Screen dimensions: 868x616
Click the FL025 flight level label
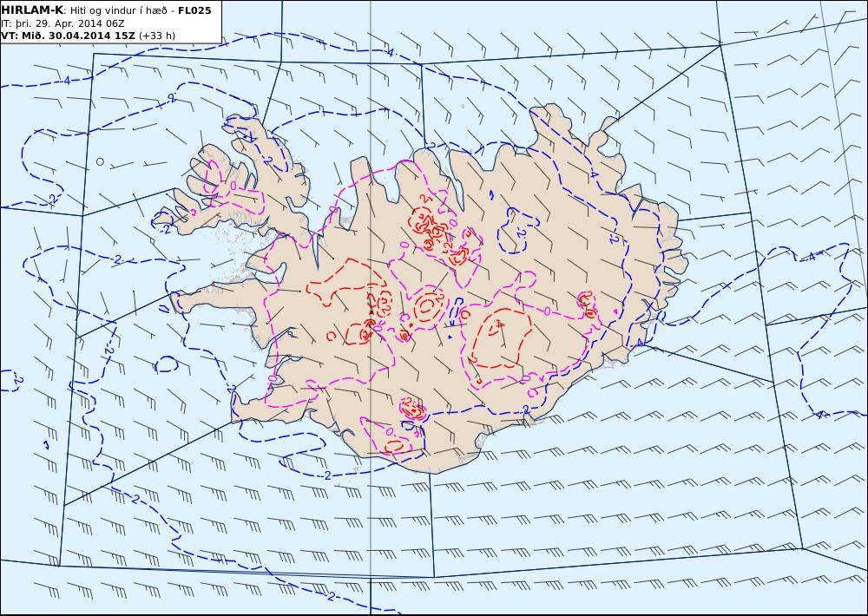[x=194, y=10]
